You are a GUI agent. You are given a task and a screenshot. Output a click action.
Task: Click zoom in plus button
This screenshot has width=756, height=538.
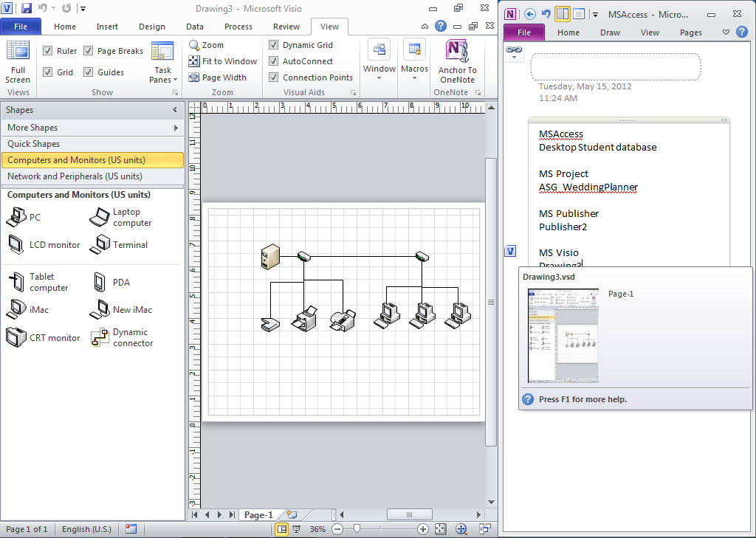point(423,529)
